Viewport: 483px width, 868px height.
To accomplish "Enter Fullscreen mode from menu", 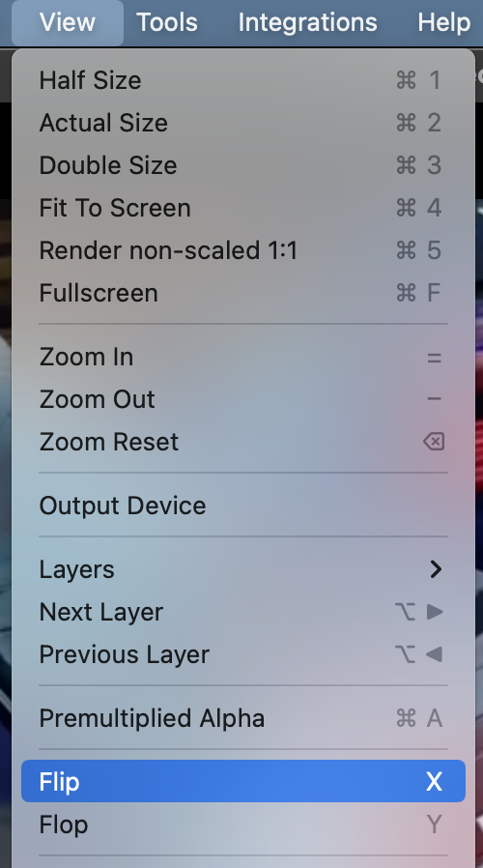I will pos(242,293).
